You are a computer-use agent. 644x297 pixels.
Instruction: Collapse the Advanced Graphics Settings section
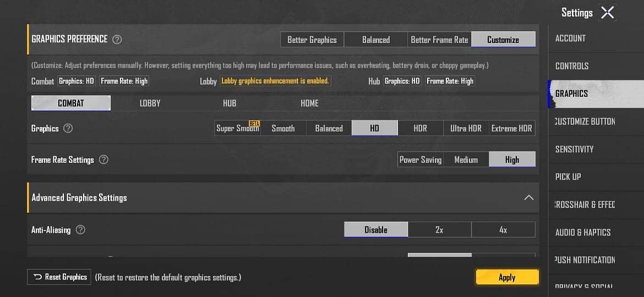(x=528, y=197)
